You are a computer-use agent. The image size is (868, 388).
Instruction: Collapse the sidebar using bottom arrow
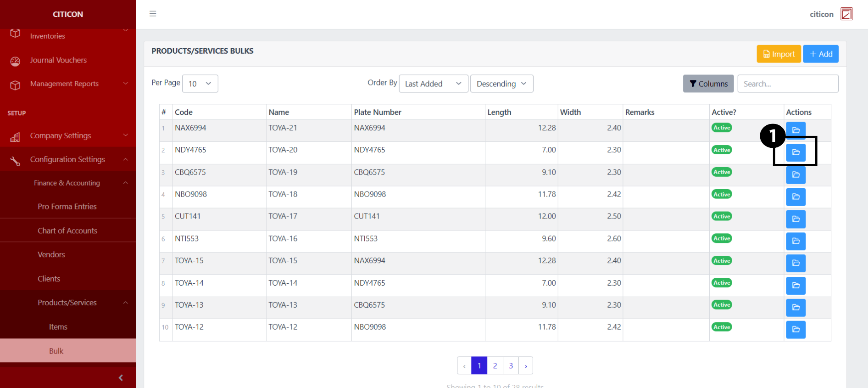pos(121,377)
